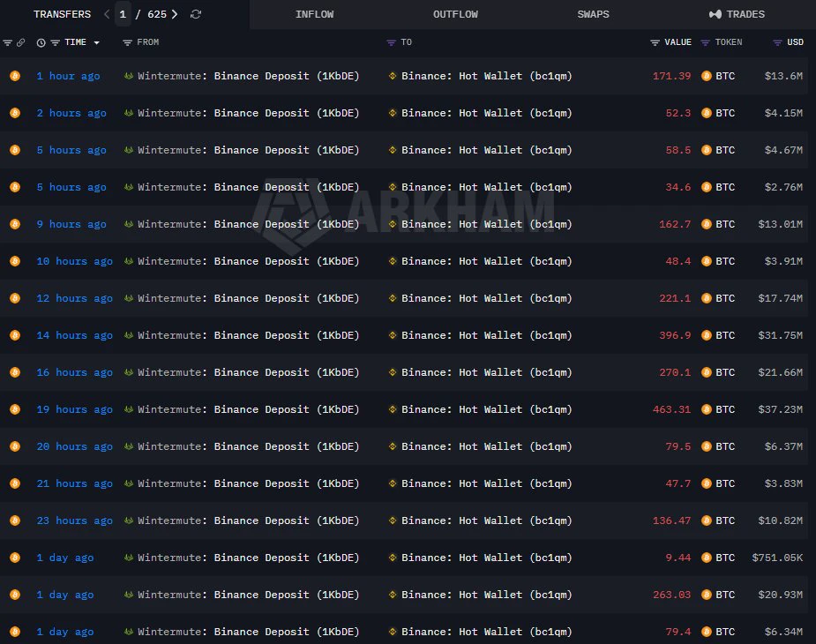Open Binance Hot Wallet in 16 hours ago row

click(x=487, y=372)
